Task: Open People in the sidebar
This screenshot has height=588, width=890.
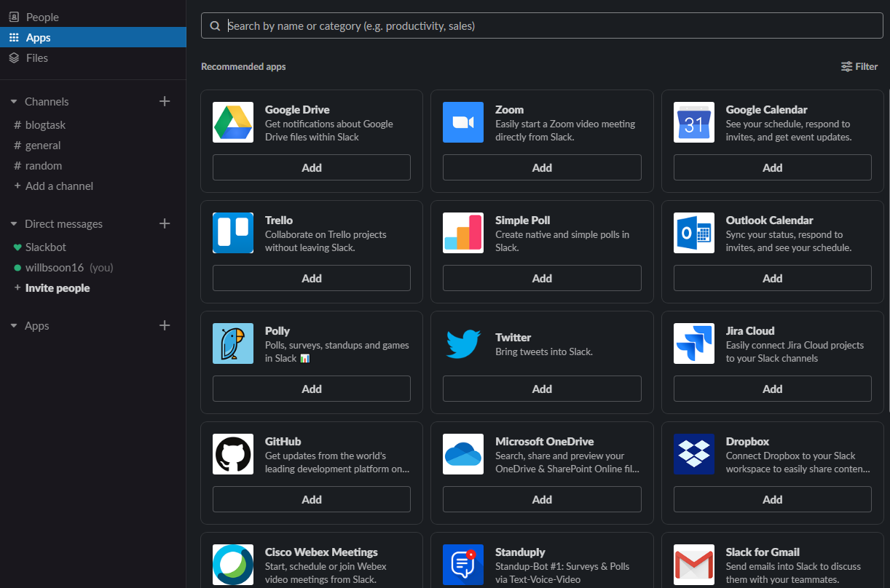Action: click(93, 17)
